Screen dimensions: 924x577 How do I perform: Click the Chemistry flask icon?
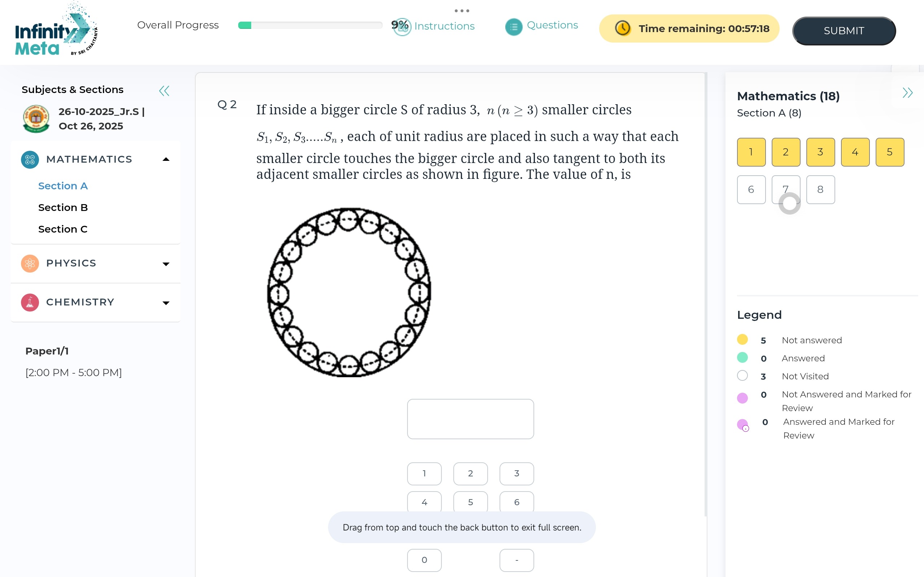coord(30,302)
